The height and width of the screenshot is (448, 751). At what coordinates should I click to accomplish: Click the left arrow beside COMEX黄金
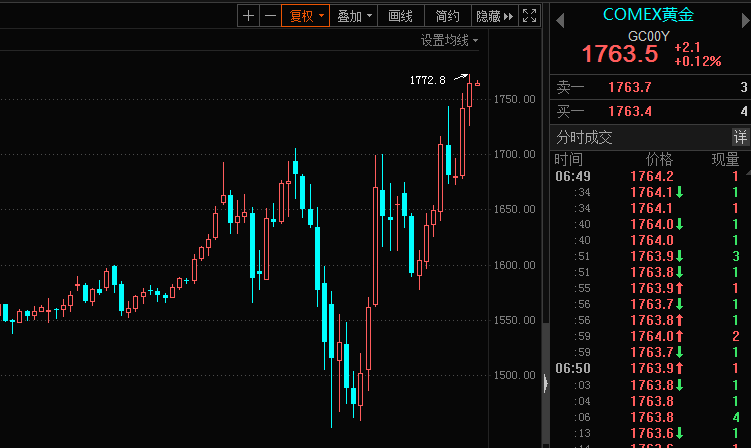tap(558, 19)
